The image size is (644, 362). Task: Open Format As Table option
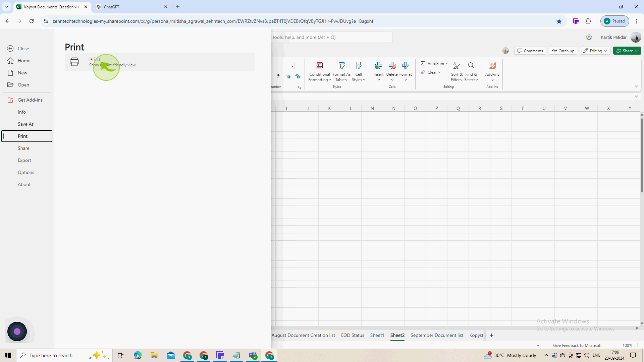tap(341, 72)
